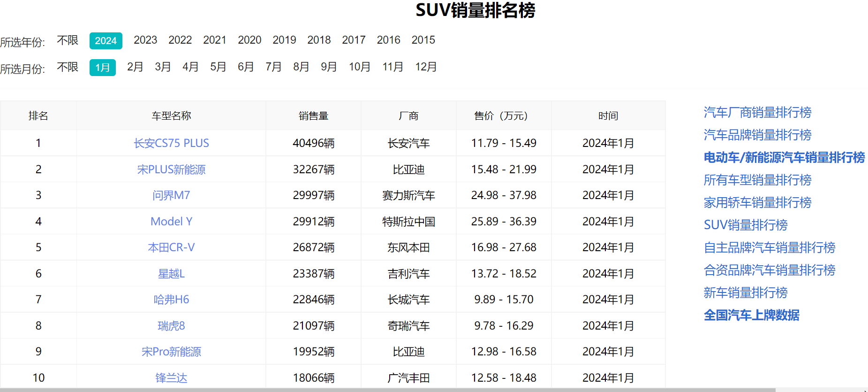Open the Model Y link
The height and width of the screenshot is (392, 868).
point(171,222)
